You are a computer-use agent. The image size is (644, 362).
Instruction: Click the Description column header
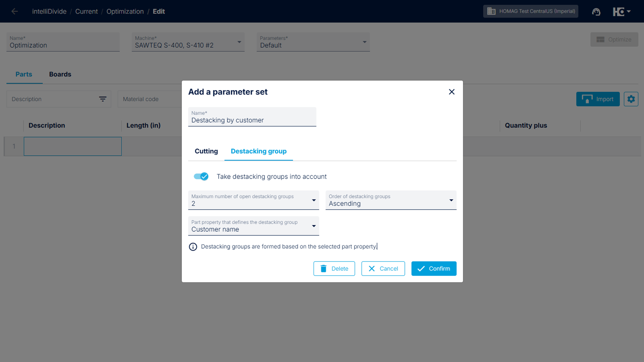47,125
